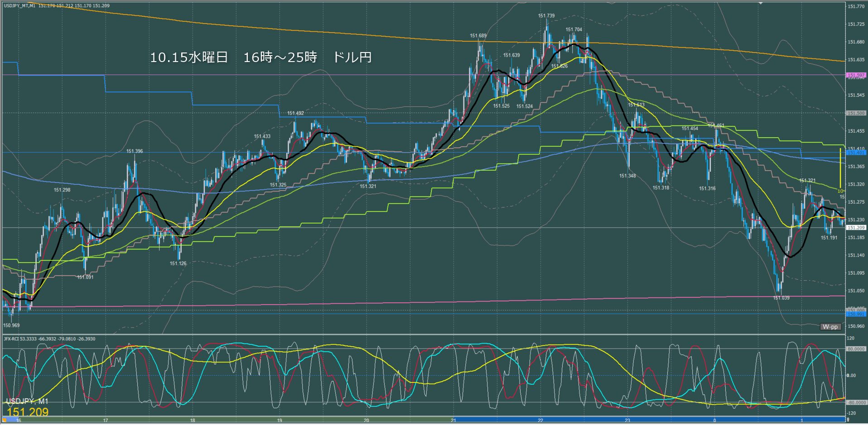Click the large yellow 151.209 price display
Image resolution: width=868 pixels, height=425 pixels.
[x=28, y=412]
